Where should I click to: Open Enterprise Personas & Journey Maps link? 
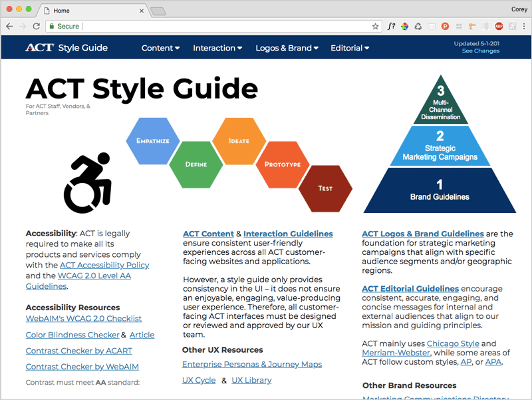(252, 364)
